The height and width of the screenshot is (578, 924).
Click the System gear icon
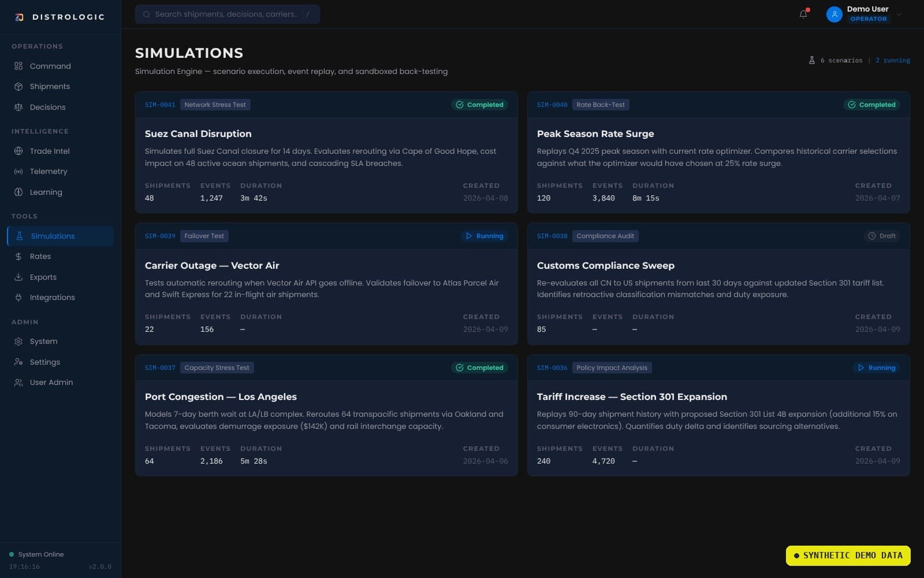click(x=18, y=342)
